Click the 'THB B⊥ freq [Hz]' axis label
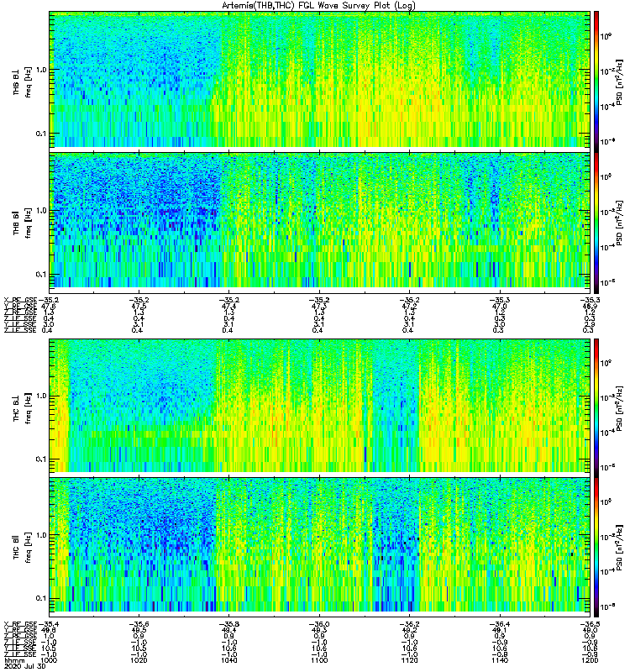This screenshot has height=672, width=630. point(23,81)
